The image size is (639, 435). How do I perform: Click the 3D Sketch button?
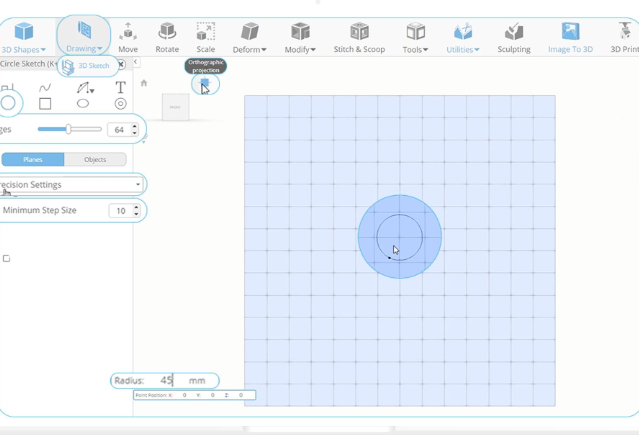[86, 66]
